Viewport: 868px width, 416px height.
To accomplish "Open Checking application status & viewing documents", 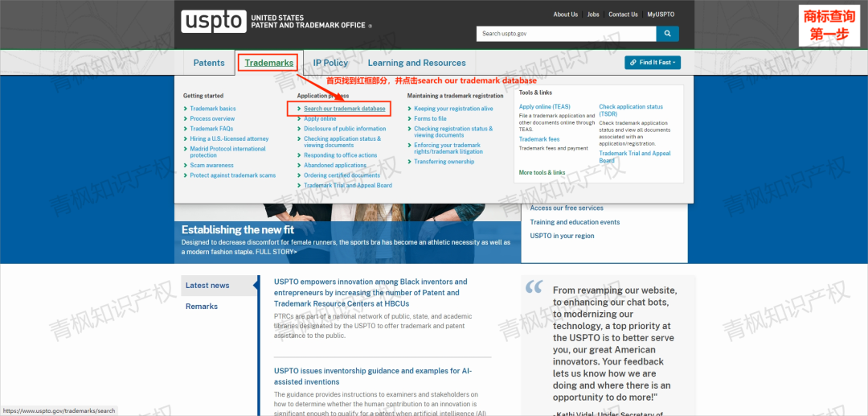I will [342, 142].
